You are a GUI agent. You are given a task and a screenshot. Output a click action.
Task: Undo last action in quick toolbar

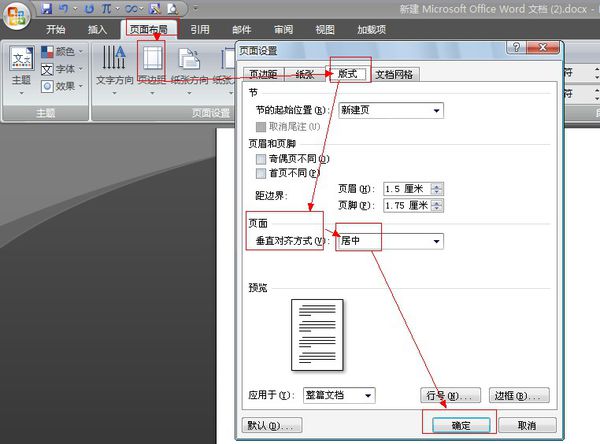pyautogui.click(x=64, y=8)
